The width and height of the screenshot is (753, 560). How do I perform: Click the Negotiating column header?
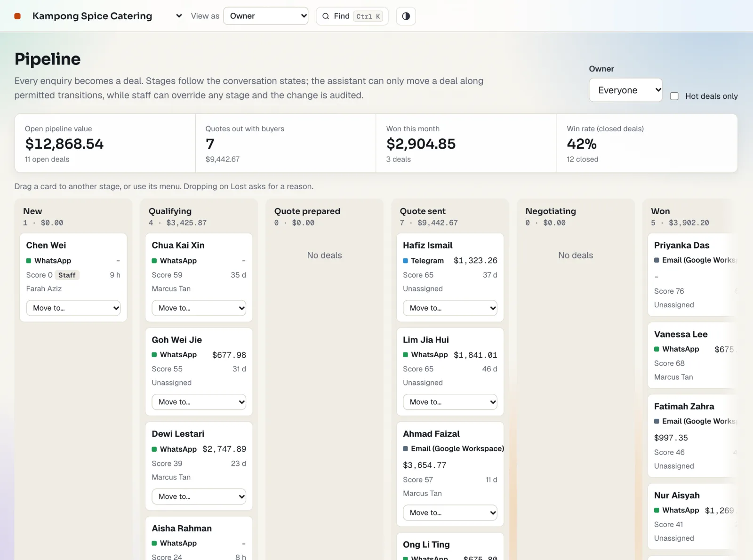551,211
